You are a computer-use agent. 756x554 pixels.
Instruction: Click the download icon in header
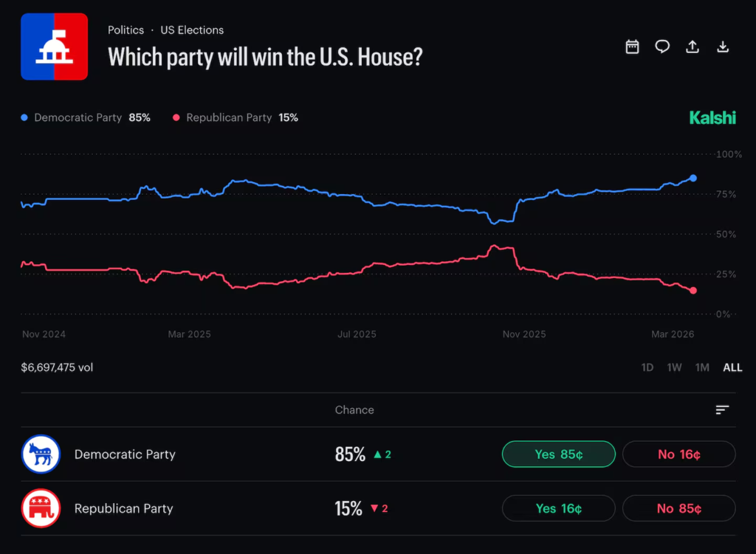723,47
